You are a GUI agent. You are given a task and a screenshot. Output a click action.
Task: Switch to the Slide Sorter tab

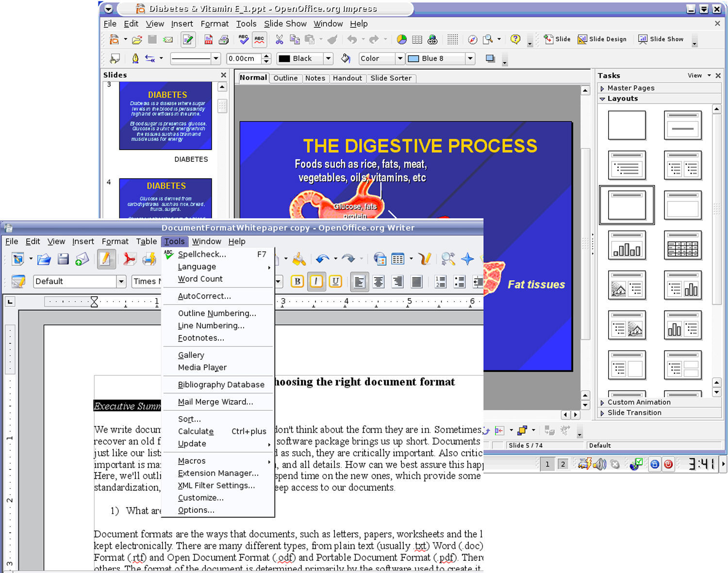coord(391,78)
